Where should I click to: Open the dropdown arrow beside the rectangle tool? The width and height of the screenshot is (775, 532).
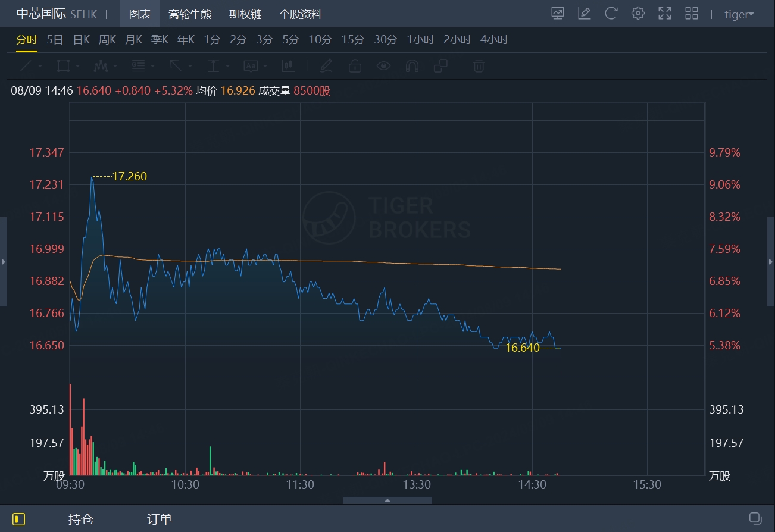pos(77,66)
